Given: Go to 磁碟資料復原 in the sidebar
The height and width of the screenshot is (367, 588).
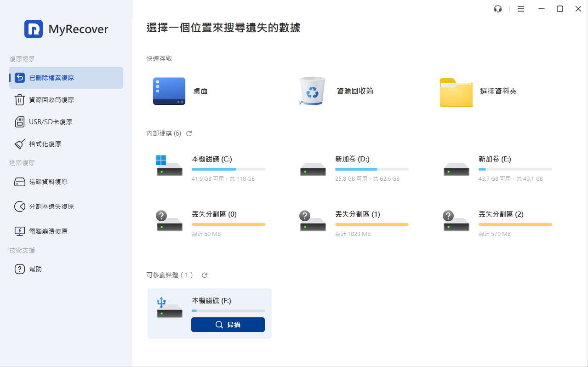Looking at the screenshot, I should pos(66,182).
